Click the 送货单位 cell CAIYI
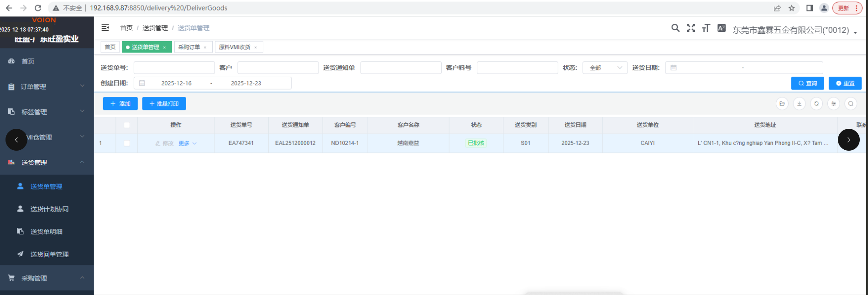The height and width of the screenshot is (295, 868). click(648, 143)
